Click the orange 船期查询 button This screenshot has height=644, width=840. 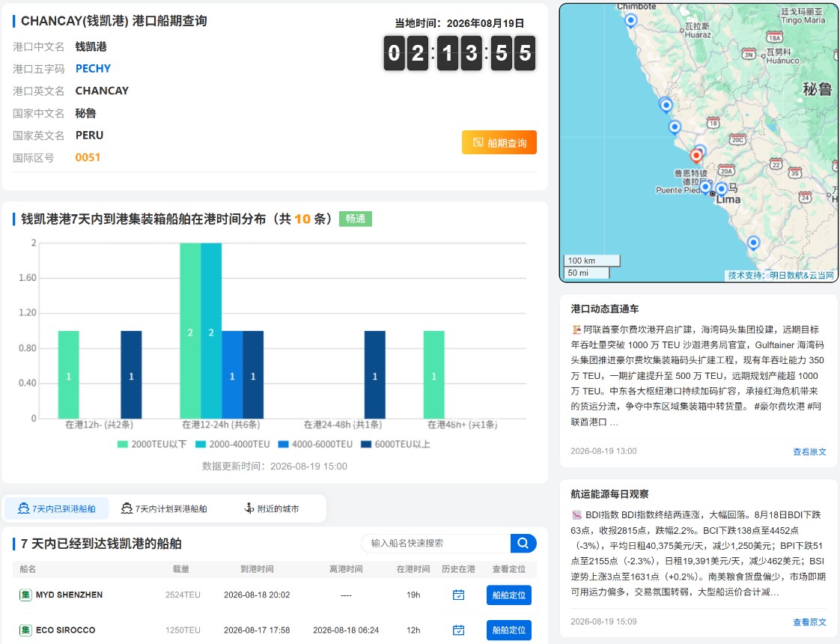[499, 142]
